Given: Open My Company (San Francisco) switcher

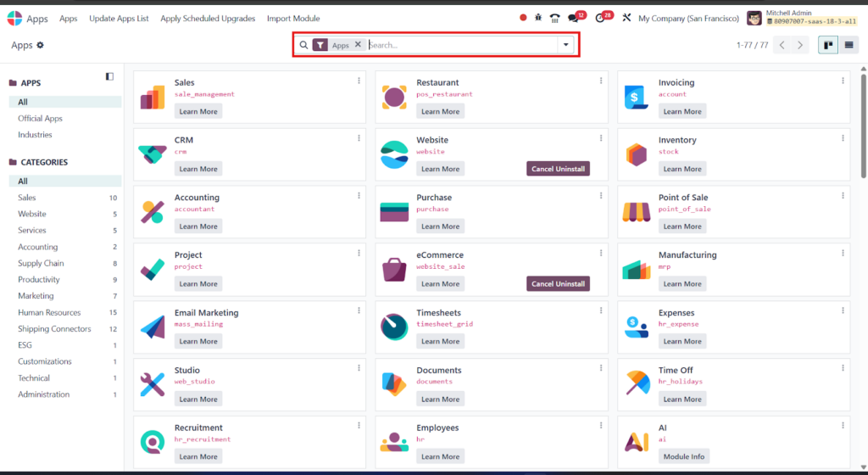Looking at the screenshot, I should point(688,19).
